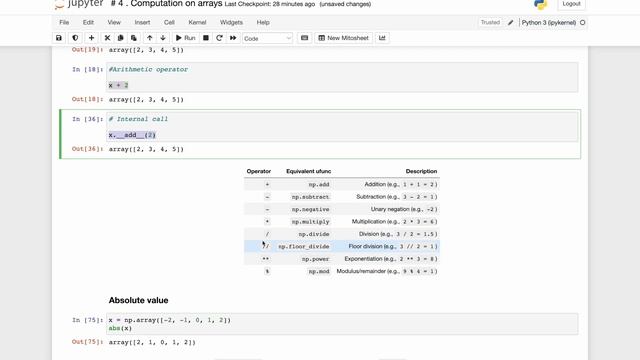Run the current cell

tap(186, 38)
